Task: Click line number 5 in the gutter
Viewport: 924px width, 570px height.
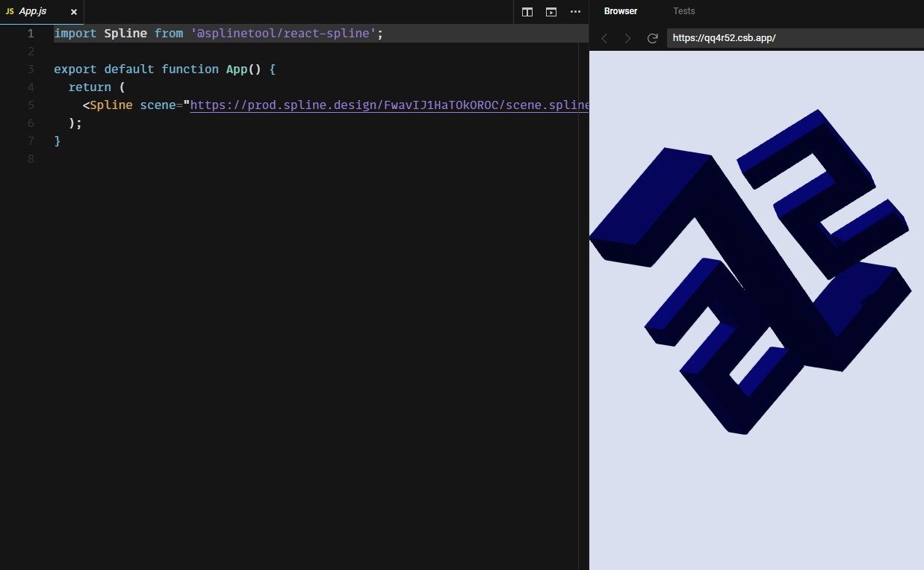Action: tap(31, 105)
